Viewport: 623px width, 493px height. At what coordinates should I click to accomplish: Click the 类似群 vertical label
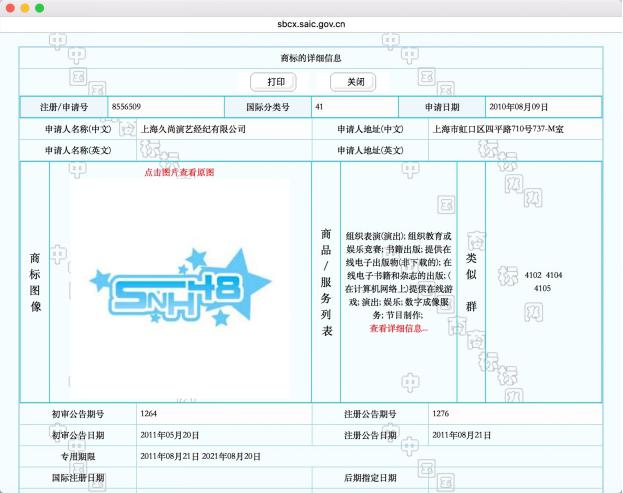click(x=471, y=282)
